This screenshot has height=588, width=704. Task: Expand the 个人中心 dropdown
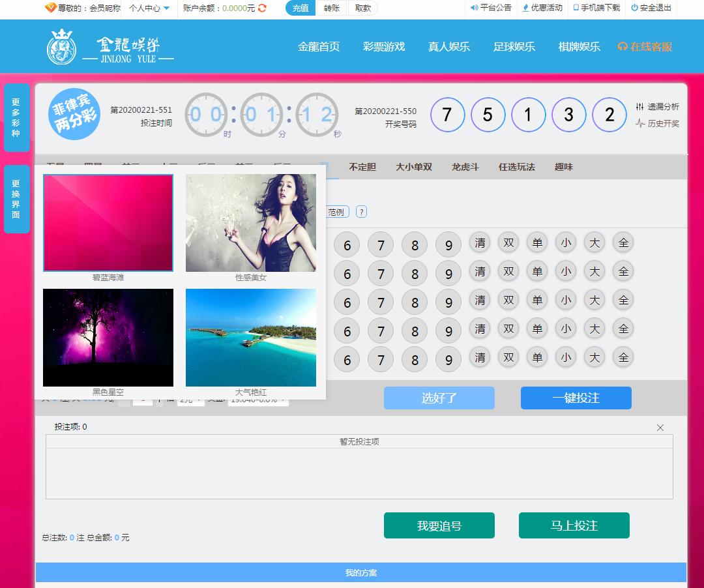[x=149, y=8]
